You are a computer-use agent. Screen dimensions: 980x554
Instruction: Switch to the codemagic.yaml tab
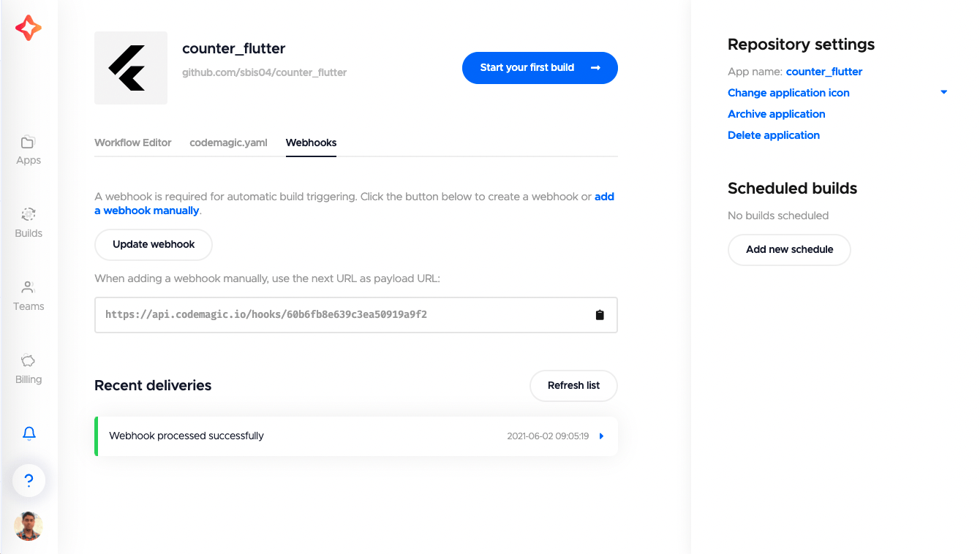pos(228,143)
